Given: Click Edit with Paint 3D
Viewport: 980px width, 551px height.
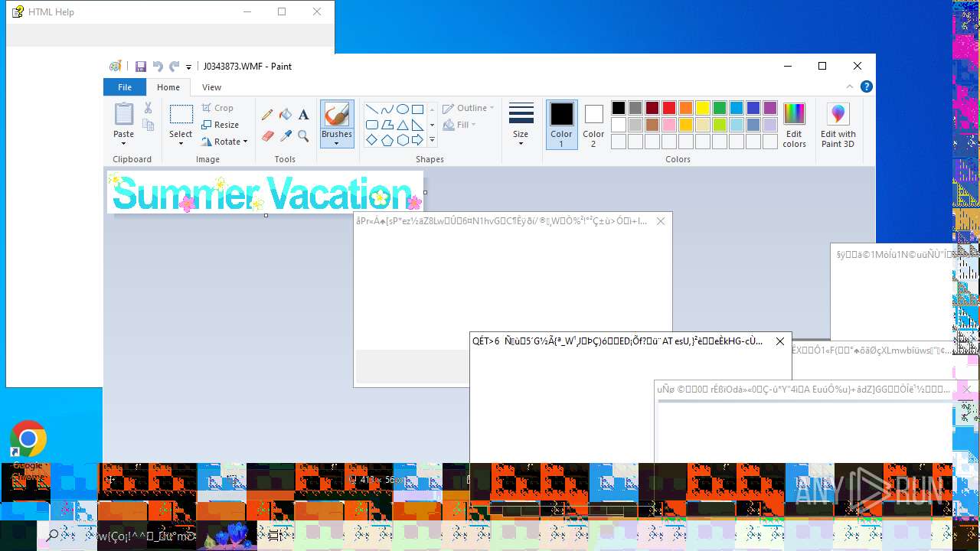Looking at the screenshot, I should [838, 126].
